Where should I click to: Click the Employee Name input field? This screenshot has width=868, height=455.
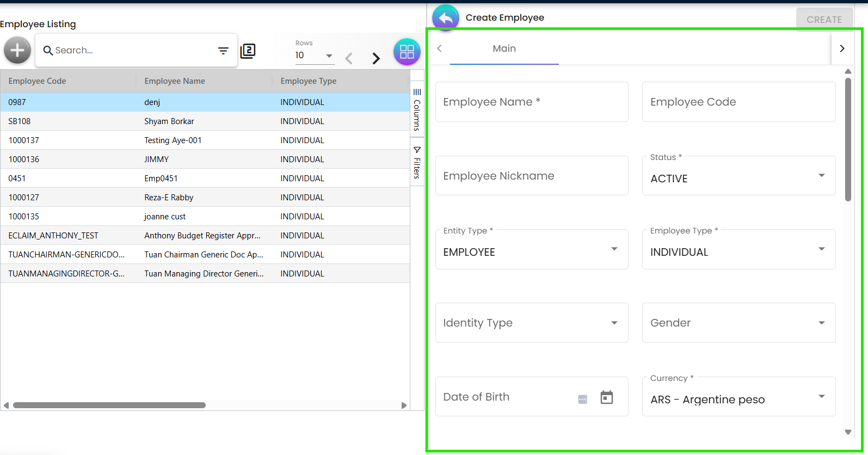click(532, 102)
